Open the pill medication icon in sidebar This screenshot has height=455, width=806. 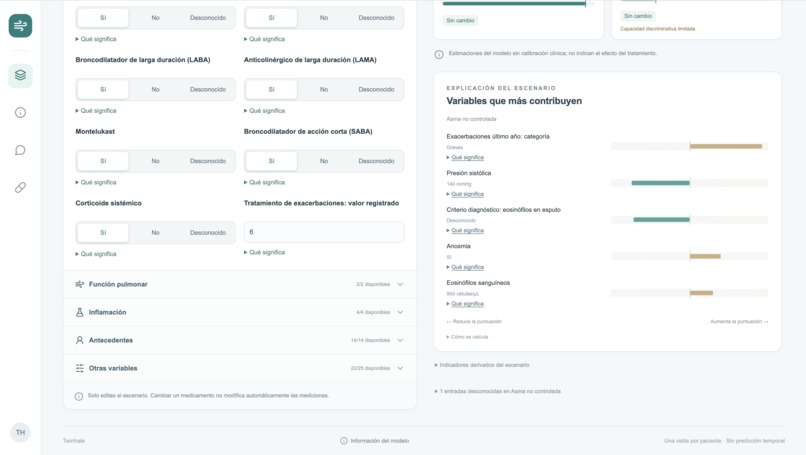coord(20,188)
